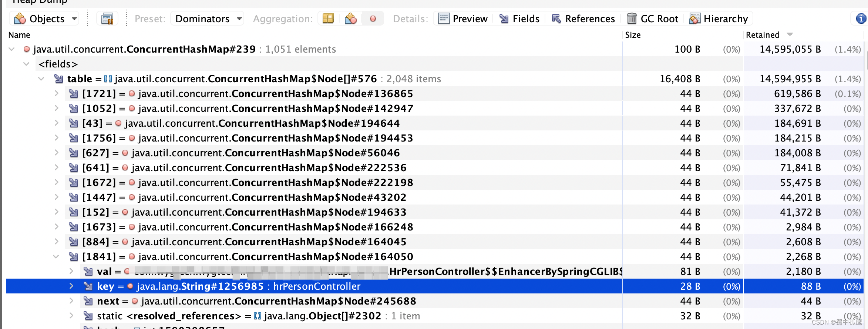Screen dimensions: 868x329
Task: Click the field icon of [1673] row
Action: click(73, 227)
